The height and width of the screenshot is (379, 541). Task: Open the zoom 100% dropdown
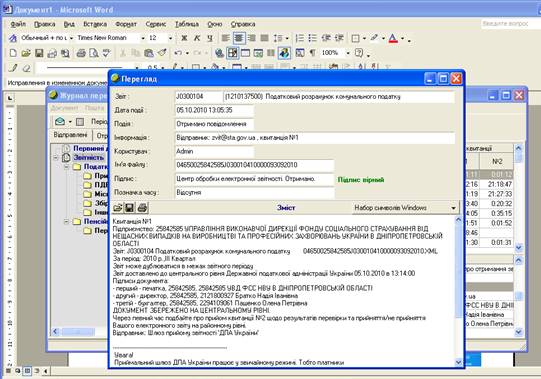click(x=348, y=53)
